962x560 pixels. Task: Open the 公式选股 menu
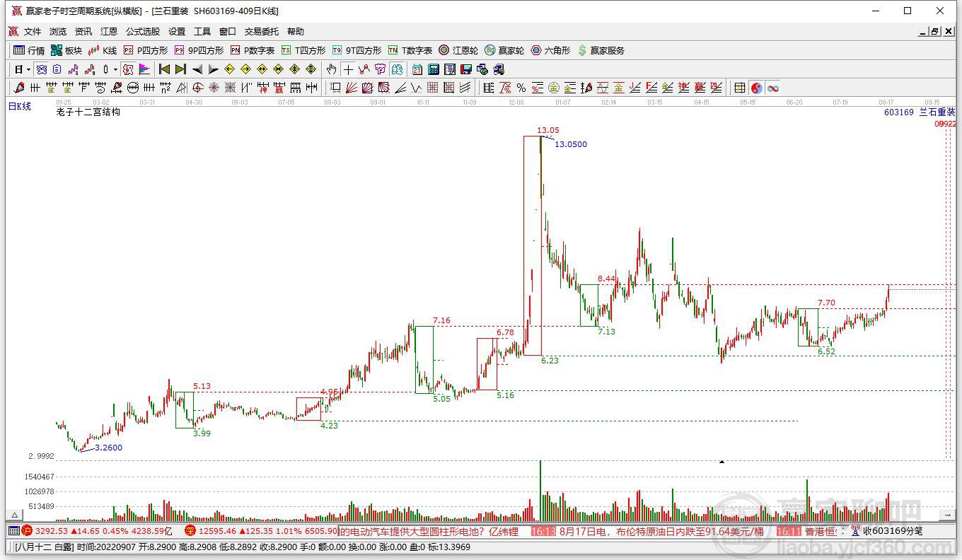(x=143, y=32)
